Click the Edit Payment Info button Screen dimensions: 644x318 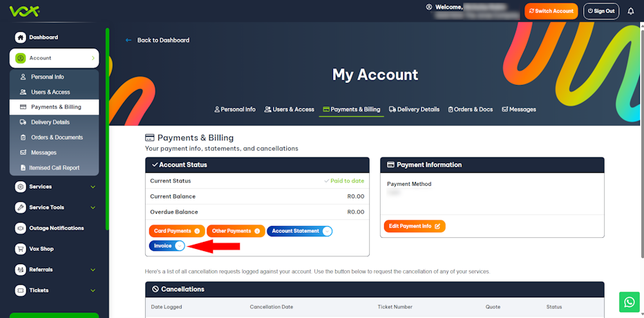tap(415, 226)
